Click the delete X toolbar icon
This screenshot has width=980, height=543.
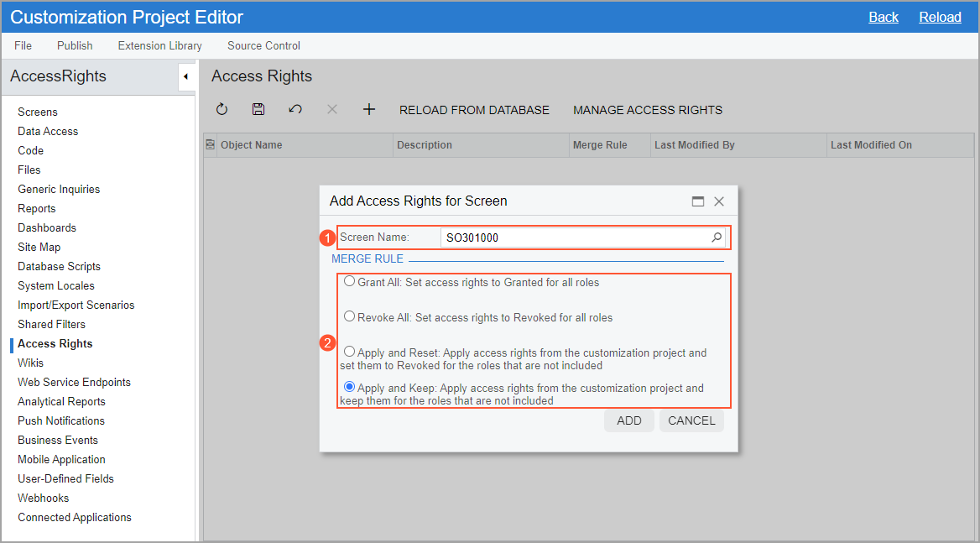[332, 110]
